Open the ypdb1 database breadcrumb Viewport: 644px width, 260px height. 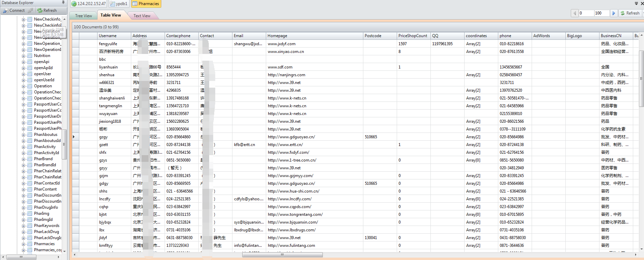(119, 4)
